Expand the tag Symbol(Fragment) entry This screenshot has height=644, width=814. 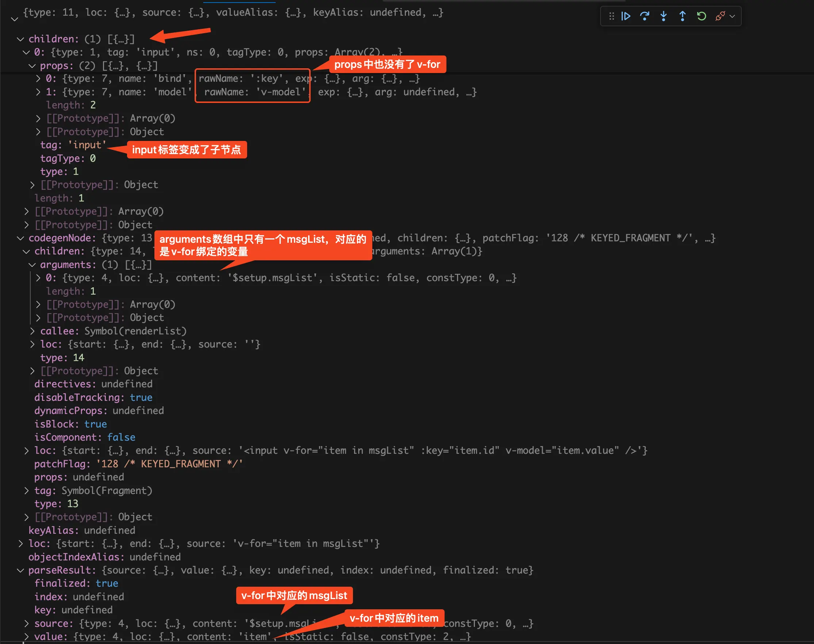coord(26,491)
